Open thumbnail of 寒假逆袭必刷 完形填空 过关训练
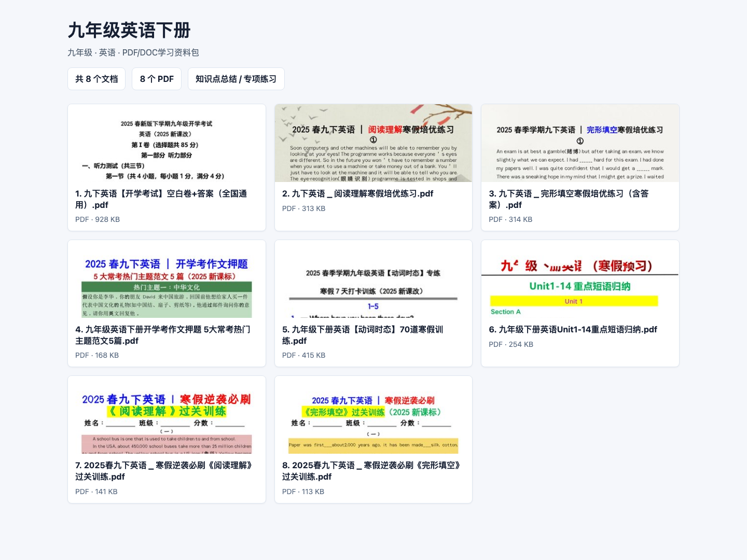Viewport: 747px width, 560px height. [x=374, y=415]
